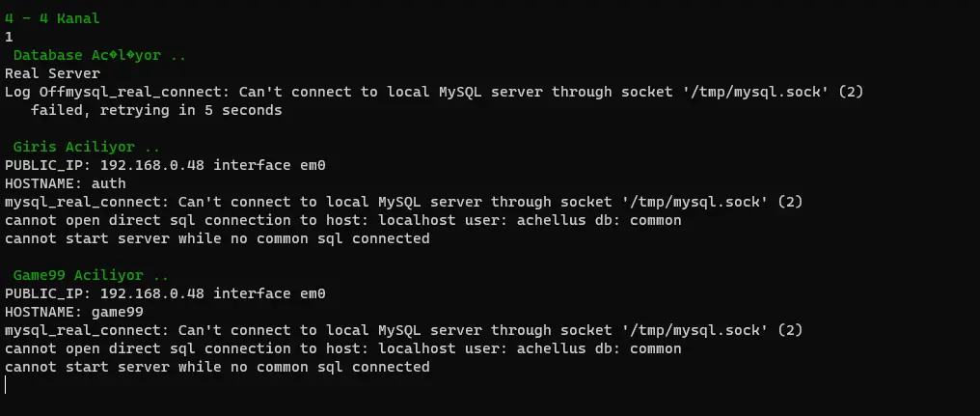Viewport: 980px width, 416px height.
Task: Click the PUBLIC_IP line under Giris Aciliyor
Action: 165,165
